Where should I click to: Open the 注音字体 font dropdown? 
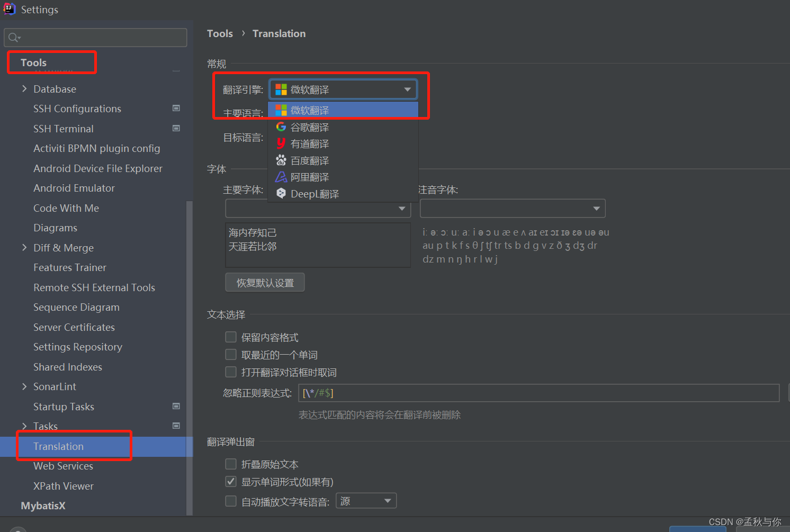coord(512,209)
